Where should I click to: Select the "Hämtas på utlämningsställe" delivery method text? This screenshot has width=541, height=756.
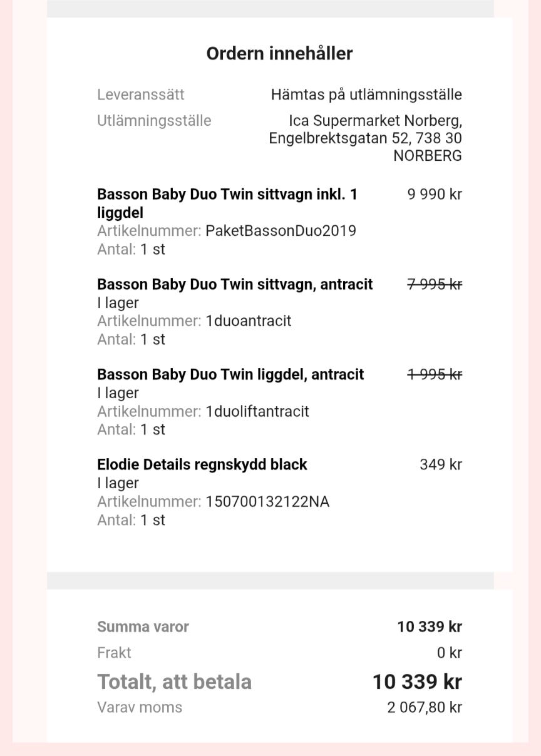pos(366,95)
